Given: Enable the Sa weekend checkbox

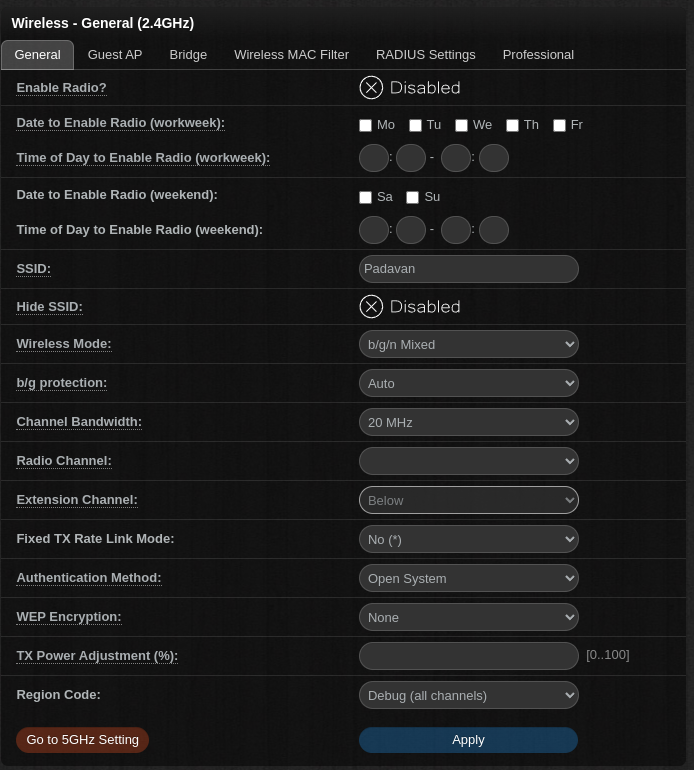Looking at the screenshot, I should (x=366, y=198).
